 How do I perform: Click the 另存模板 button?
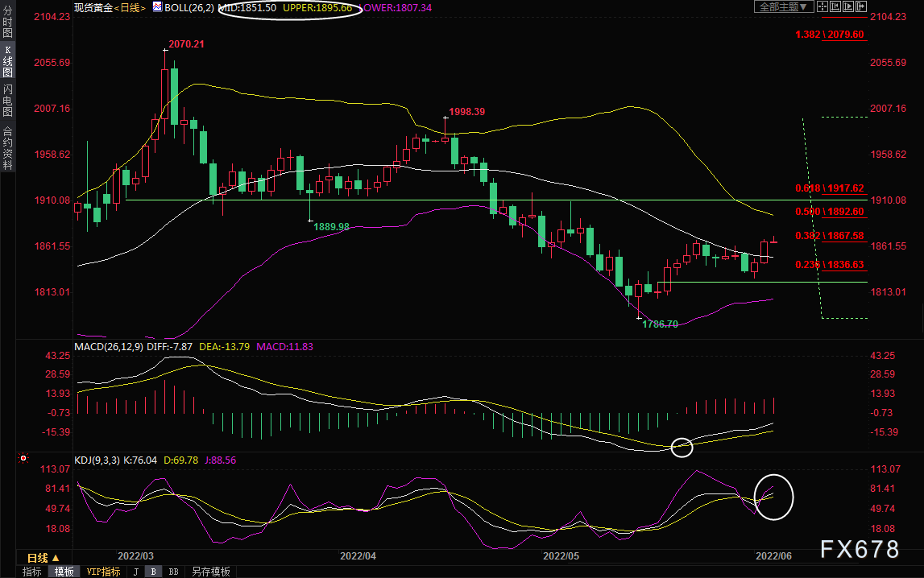pyautogui.click(x=211, y=572)
